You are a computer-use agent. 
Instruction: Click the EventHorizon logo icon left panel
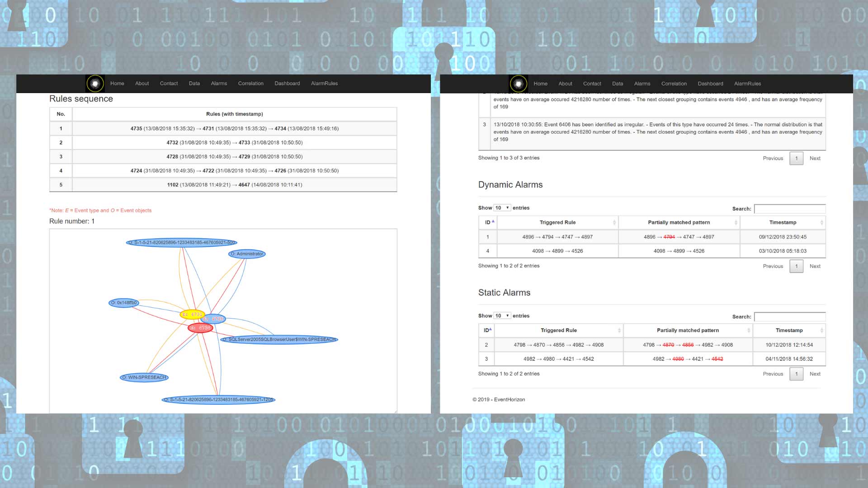pos(95,83)
